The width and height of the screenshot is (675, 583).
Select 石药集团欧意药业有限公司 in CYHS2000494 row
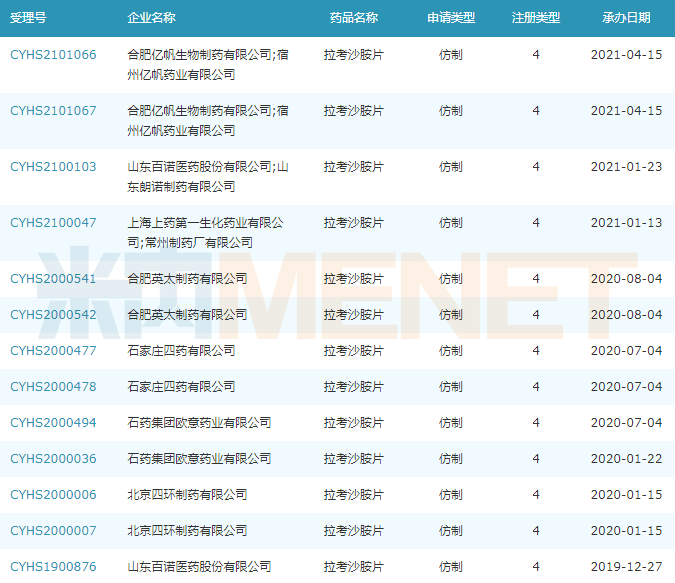(x=199, y=422)
